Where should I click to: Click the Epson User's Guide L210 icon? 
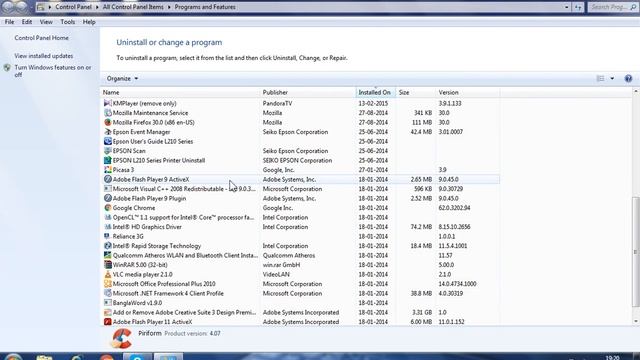[x=107, y=141]
